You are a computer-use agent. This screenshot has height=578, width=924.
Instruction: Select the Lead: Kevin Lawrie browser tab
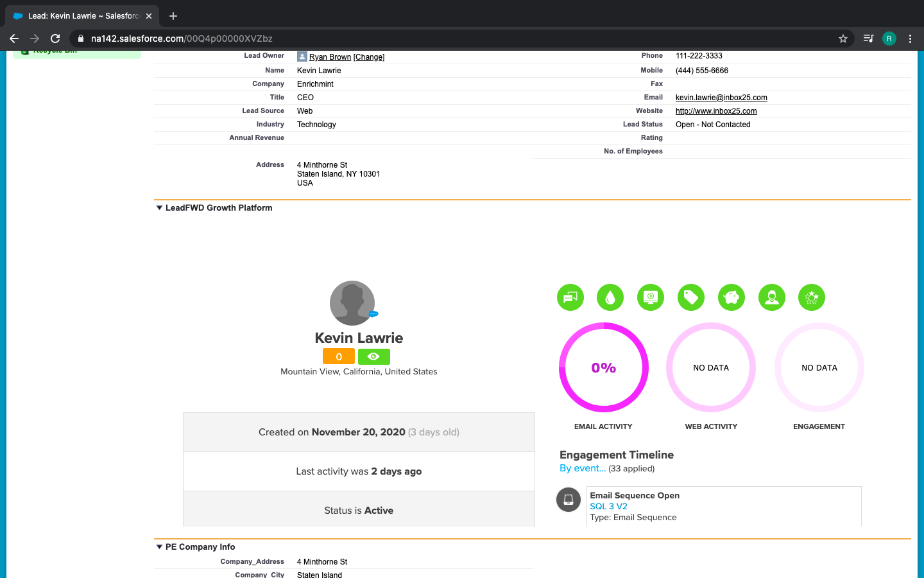coord(82,16)
